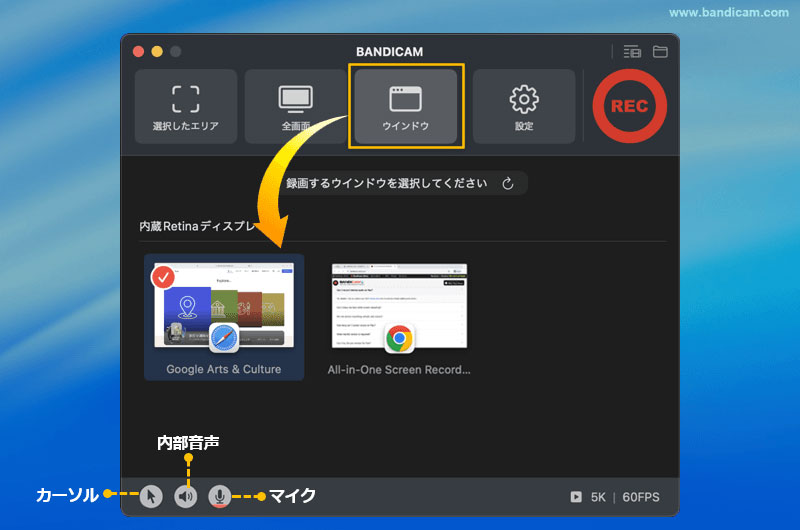The image size is (800, 530).
Task: Toggle internal audio speaker icon
Action: point(186,496)
